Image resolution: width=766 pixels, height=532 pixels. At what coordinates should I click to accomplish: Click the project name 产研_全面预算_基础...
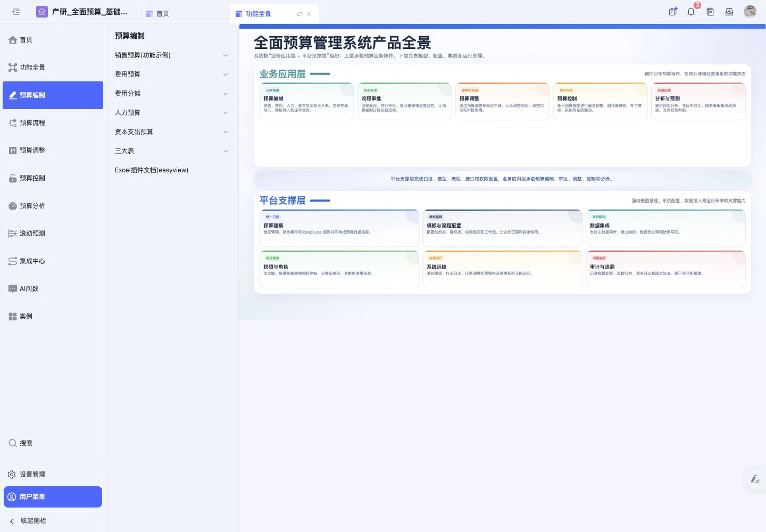[89, 12]
